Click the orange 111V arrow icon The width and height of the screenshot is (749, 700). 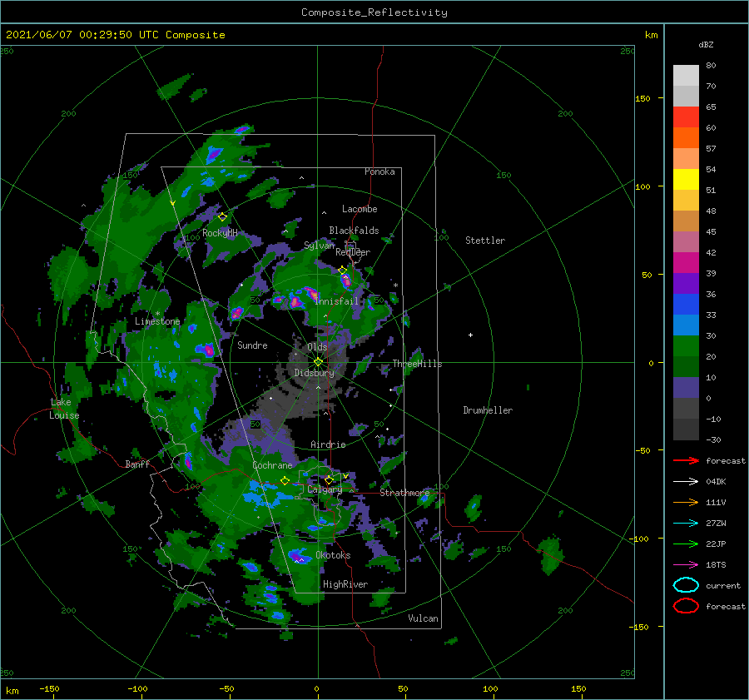click(x=686, y=502)
